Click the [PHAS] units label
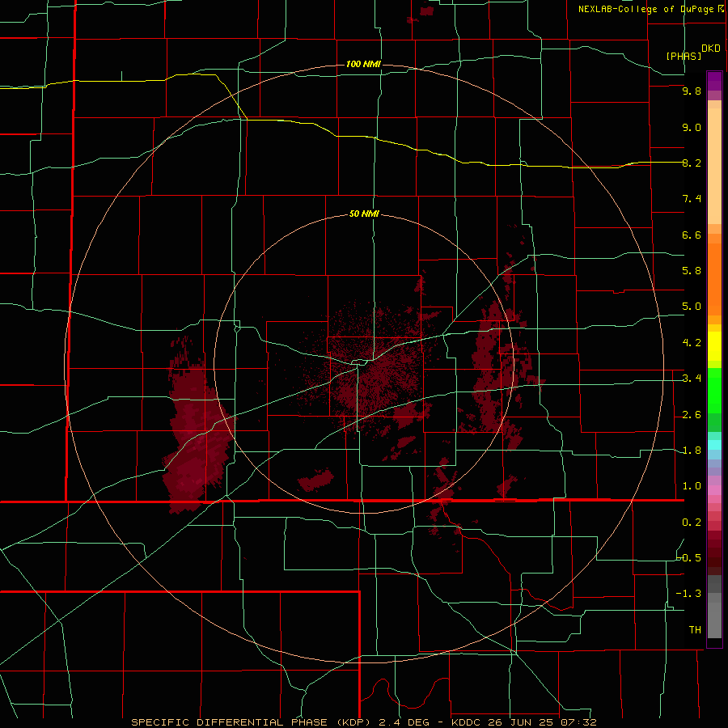 [x=684, y=56]
